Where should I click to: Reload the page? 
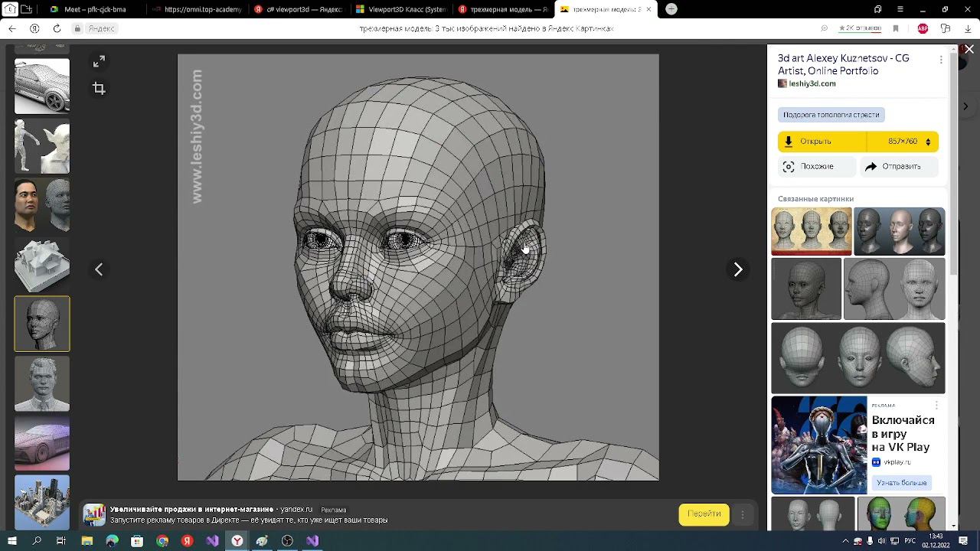pos(57,28)
